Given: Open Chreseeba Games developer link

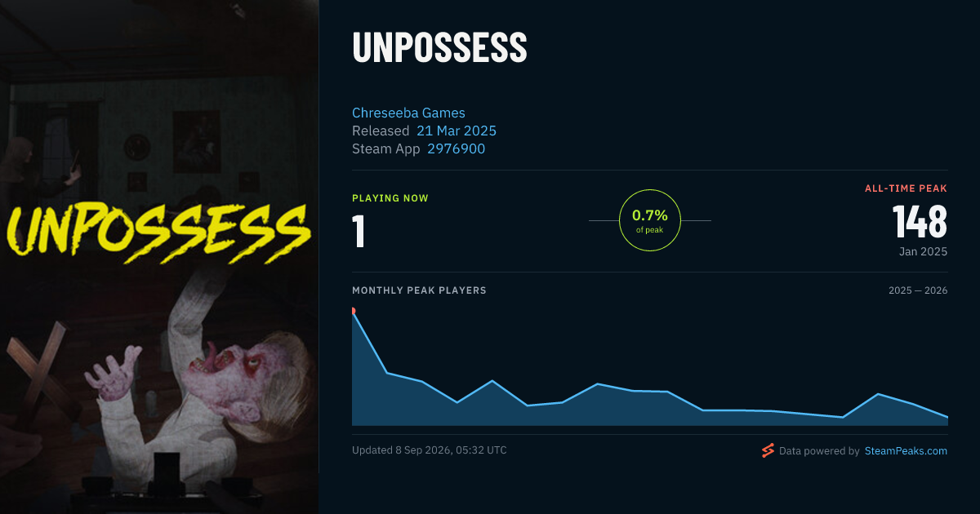Looking at the screenshot, I should [x=408, y=113].
